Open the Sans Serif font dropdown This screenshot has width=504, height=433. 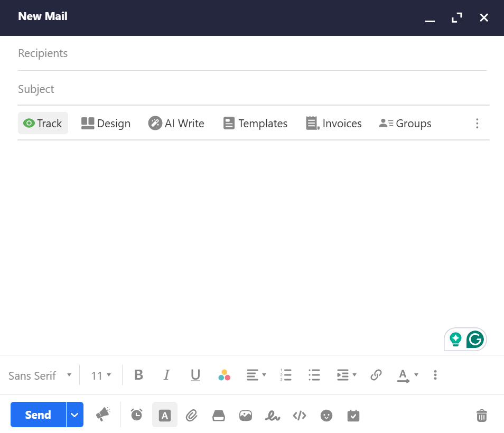(40, 375)
